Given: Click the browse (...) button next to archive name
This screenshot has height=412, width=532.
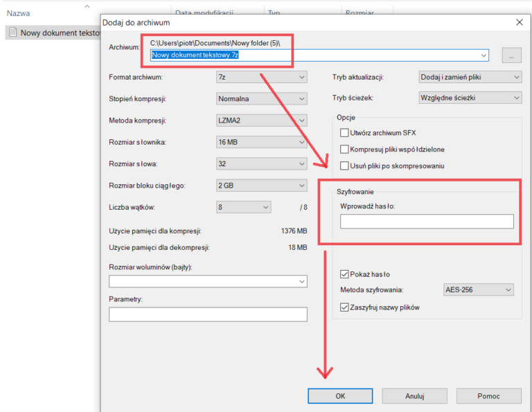Looking at the screenshot, I should (511, 55).
